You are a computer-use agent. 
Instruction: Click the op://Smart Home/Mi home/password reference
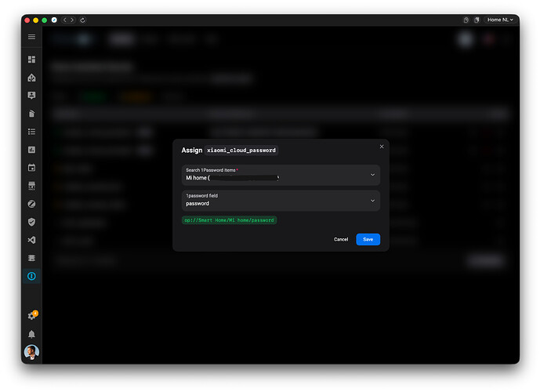[x=230, y=220]
